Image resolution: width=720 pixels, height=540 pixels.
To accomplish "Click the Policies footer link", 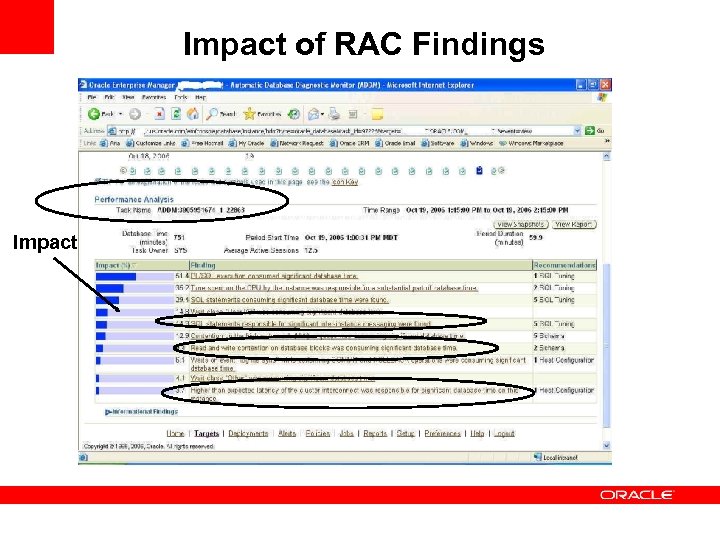I will tap(318, 433).
